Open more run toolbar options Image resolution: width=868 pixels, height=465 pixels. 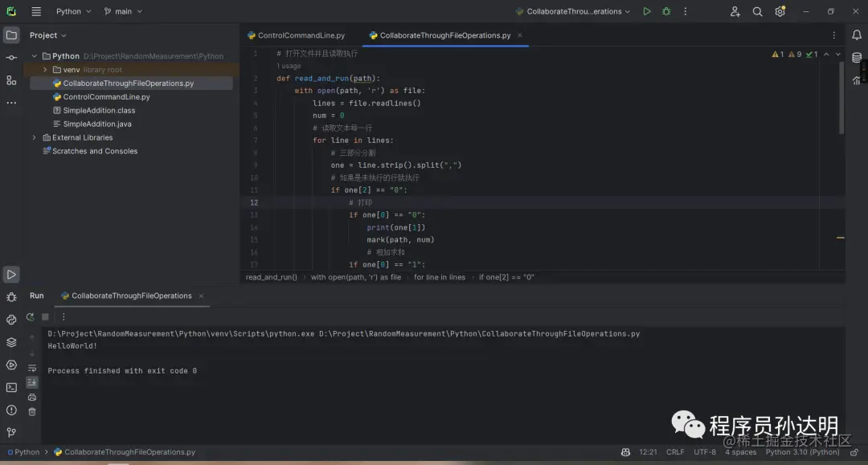pyautogui.click(x=63, y=316)
